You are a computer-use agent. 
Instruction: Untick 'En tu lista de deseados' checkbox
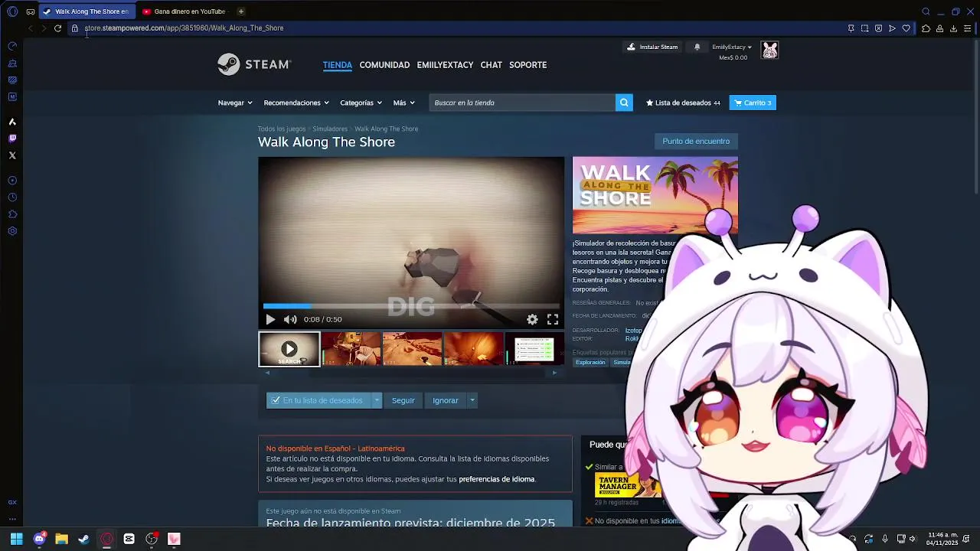276,400
